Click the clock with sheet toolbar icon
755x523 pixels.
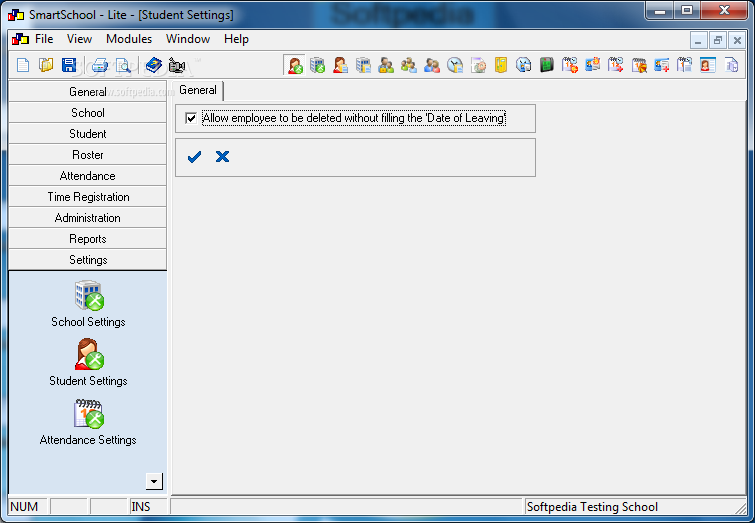(455, 65)
